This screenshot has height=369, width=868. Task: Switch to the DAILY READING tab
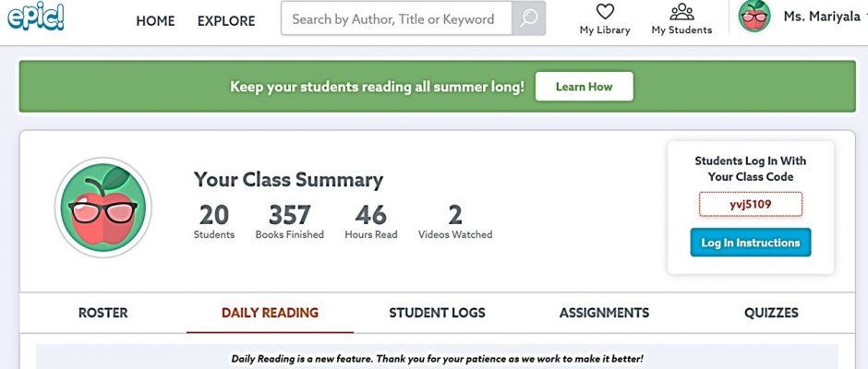tap(271, 313)
